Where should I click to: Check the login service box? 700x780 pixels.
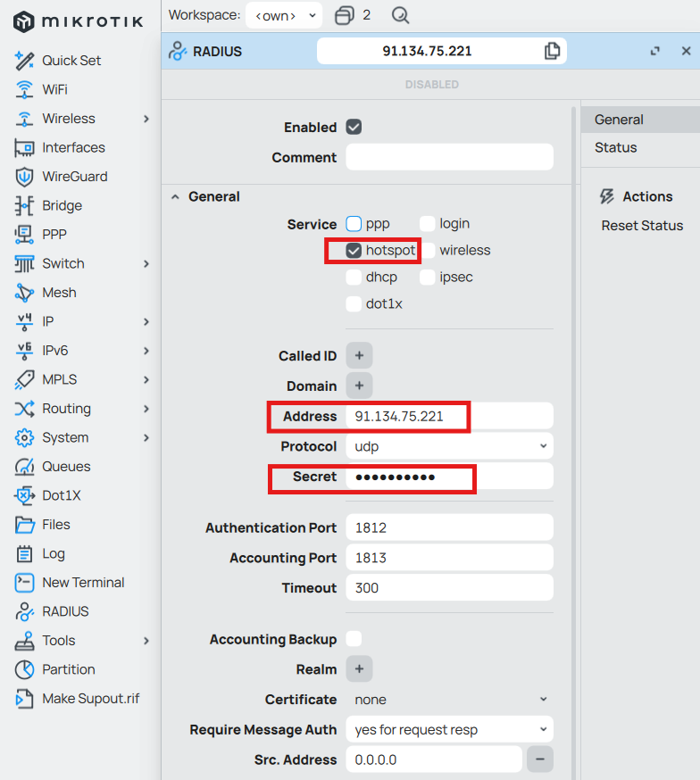click(428, 224)
